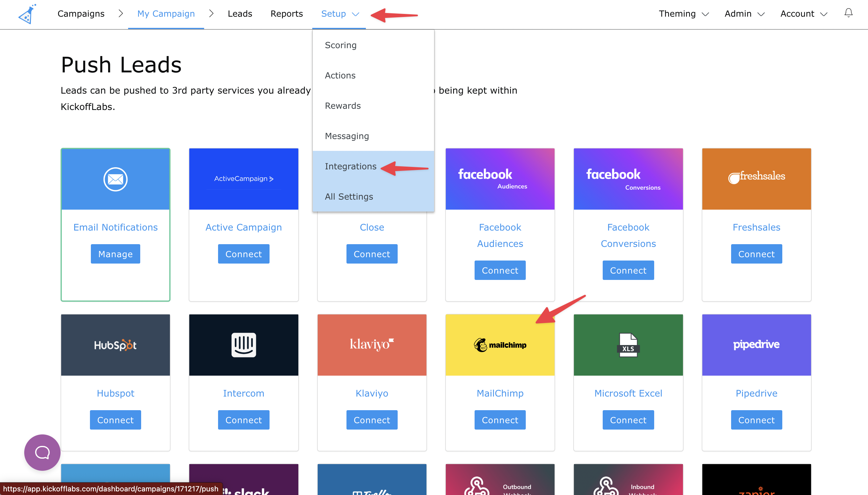Click the MailChimp integration icon
868x495 pixels.
click(500, 345)
